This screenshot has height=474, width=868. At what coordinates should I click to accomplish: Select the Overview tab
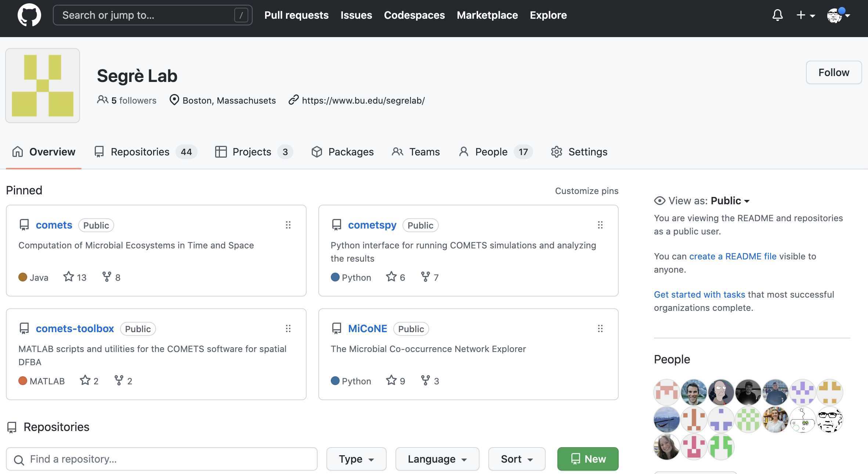tap(44, 152)
